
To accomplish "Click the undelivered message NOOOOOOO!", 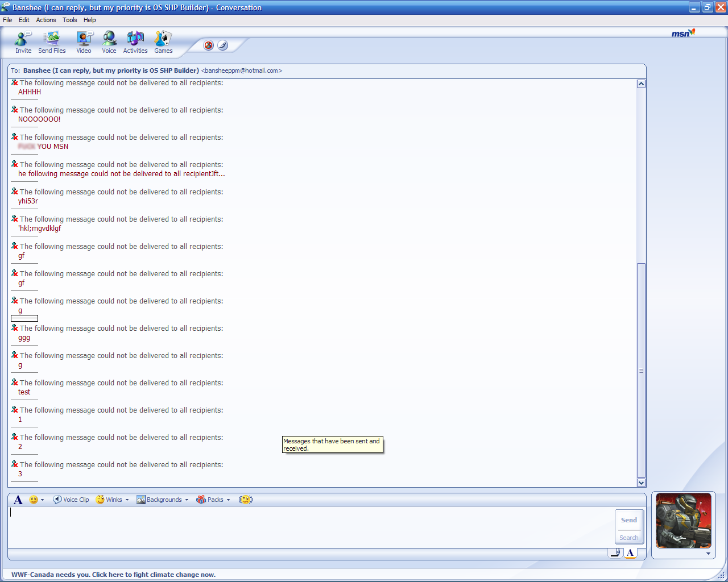I will tap(39, 119).
